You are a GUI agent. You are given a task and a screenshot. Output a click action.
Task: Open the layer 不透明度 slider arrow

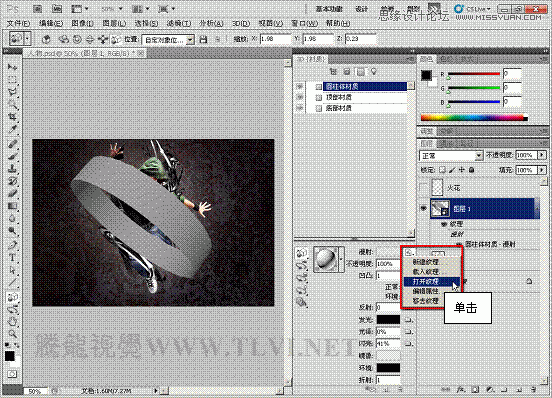[542, 155]
